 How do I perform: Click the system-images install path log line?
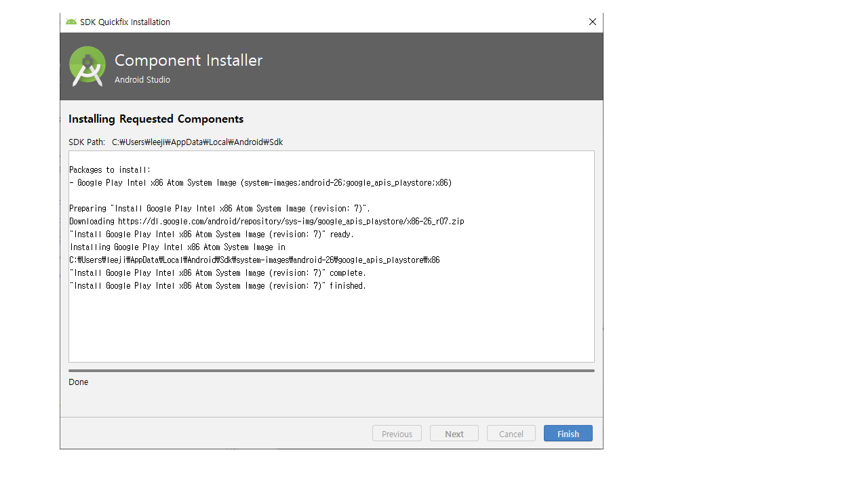click(254, 260)
